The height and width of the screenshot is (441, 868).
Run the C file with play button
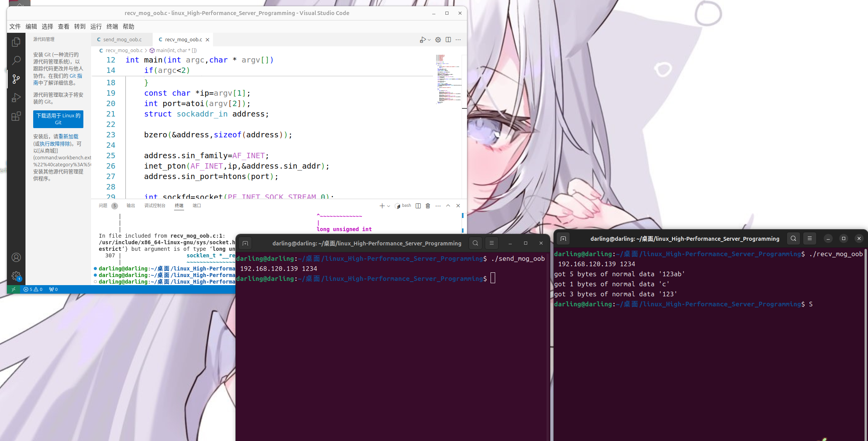[423, 40]
